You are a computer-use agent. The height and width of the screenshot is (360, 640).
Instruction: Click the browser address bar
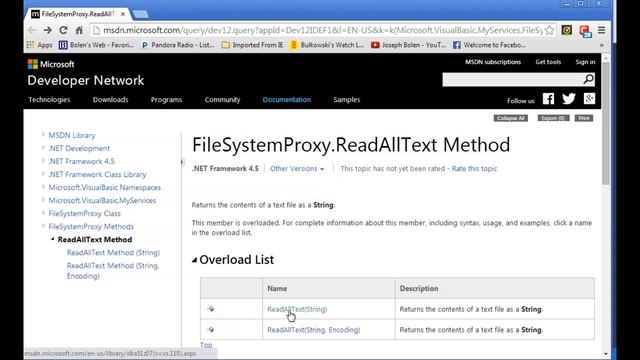pyautogui.click(x=322, y=30)
